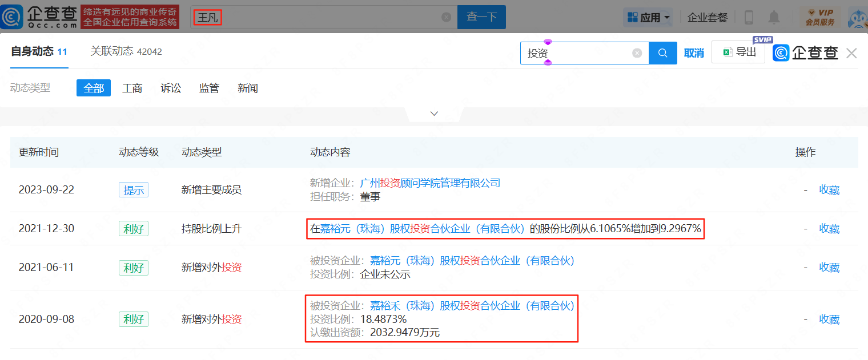This screenshot has height=360, width=868.
Task: Clear the 投资 keyword field
Action: pos(637,53)
